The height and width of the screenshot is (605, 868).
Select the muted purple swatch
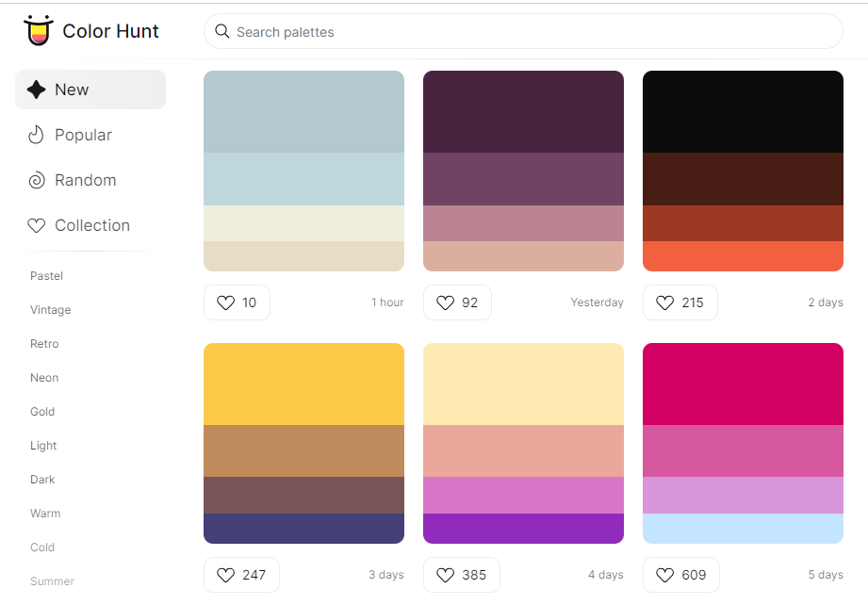[x=523, y=179]
